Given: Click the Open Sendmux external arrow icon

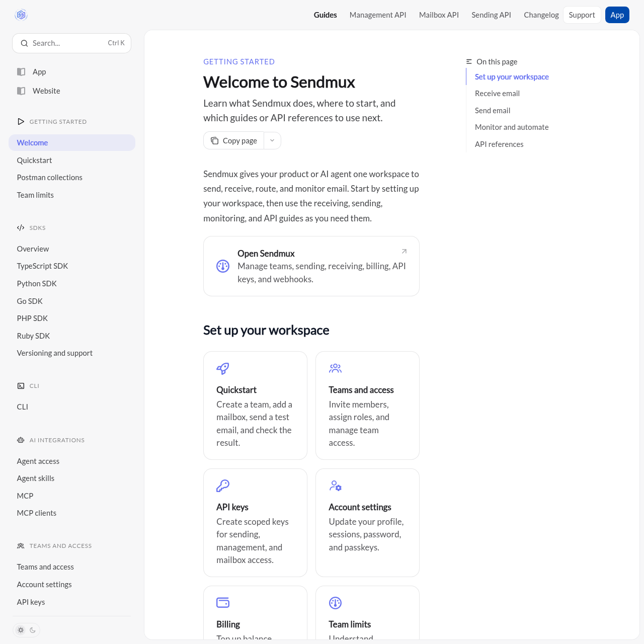Looking at the screenshot, I should point(404,251).
